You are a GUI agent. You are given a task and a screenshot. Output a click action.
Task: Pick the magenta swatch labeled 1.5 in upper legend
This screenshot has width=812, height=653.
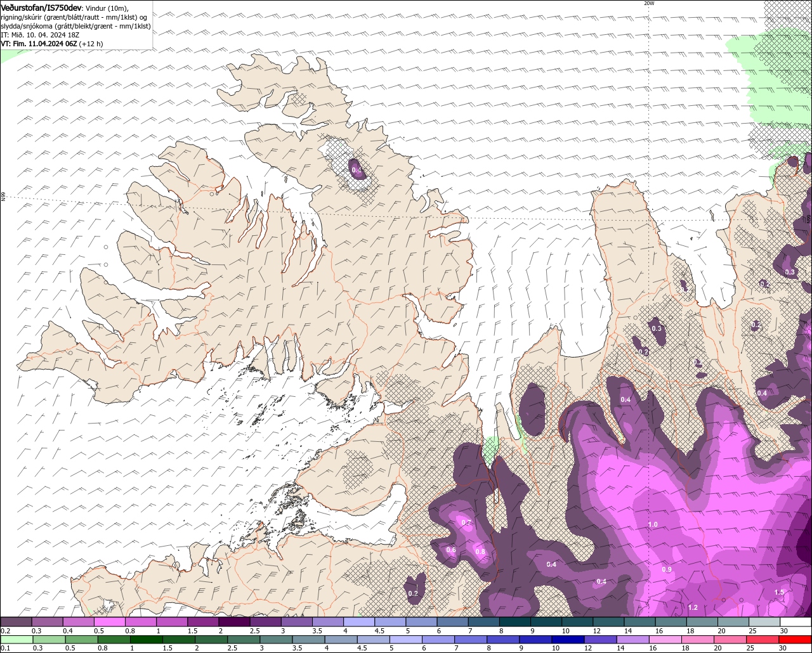click(x=203, y=622)
